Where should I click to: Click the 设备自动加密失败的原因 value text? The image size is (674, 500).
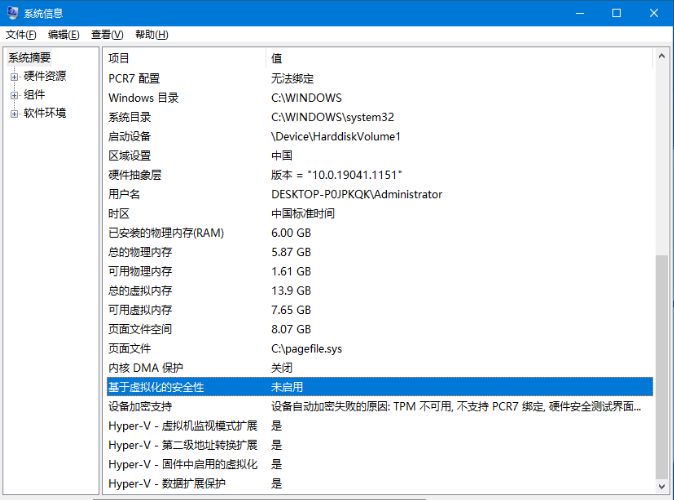(456, 406)
